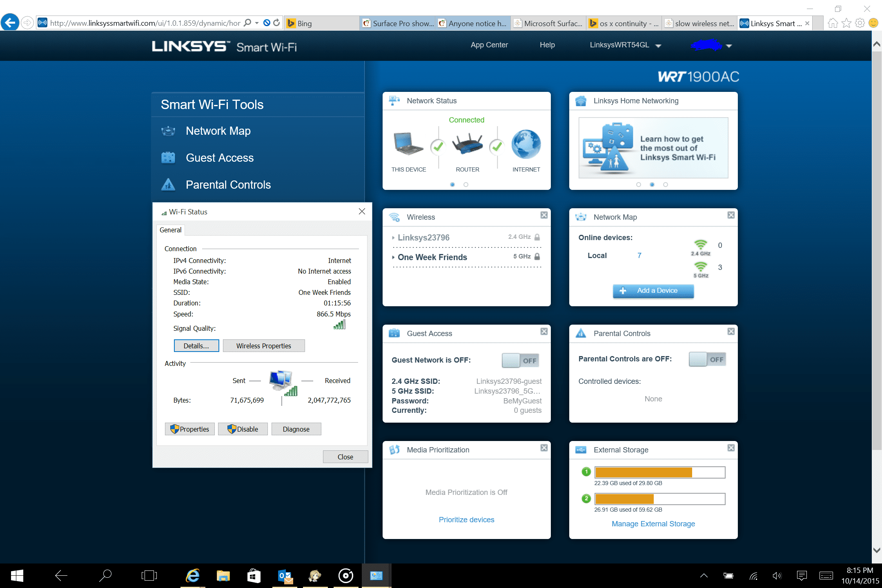Click the page scrollbar down arrow
Viewport: 882px width, 588px height.
pos(876,550)
